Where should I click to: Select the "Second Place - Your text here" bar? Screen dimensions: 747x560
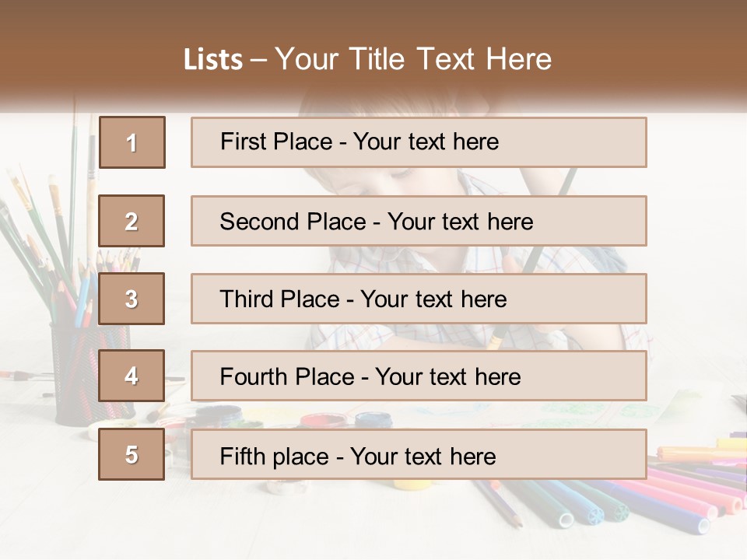[x=419, y=221]
